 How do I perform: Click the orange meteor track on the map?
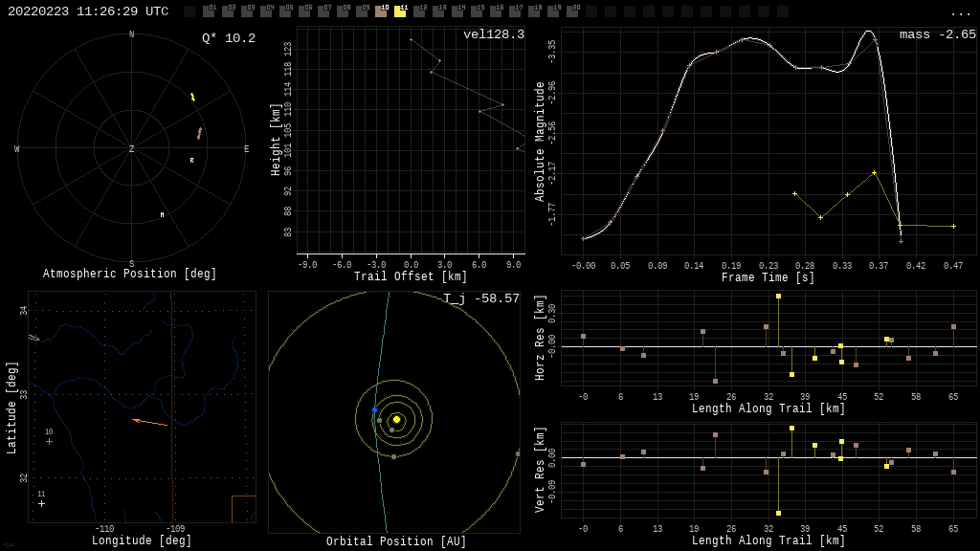150,422
